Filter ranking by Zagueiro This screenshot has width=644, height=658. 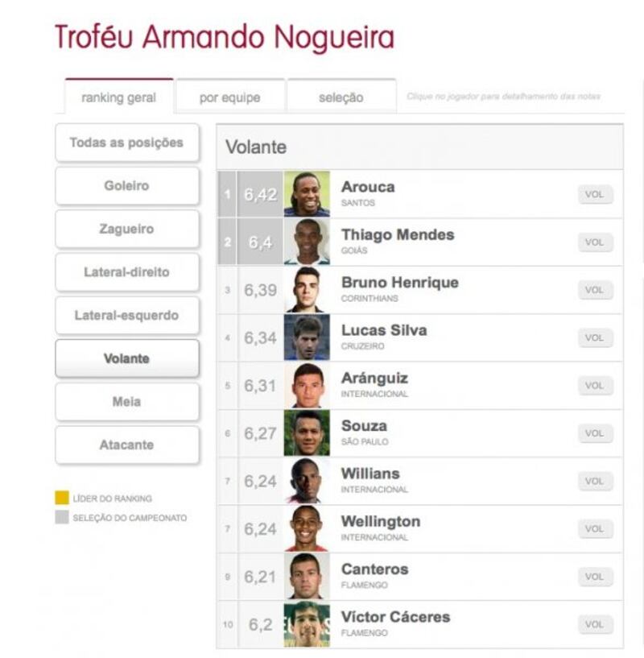(x=126, y=229)
